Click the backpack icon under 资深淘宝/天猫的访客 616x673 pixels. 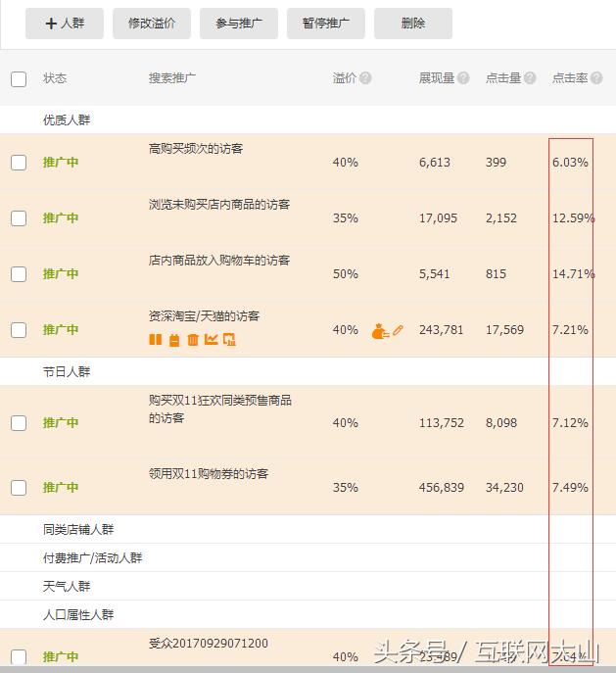pos(174,340)
